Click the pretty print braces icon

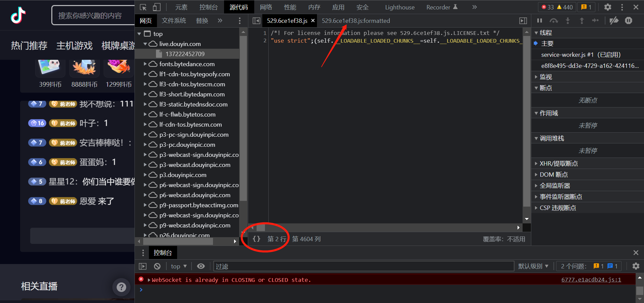point(257,239)
